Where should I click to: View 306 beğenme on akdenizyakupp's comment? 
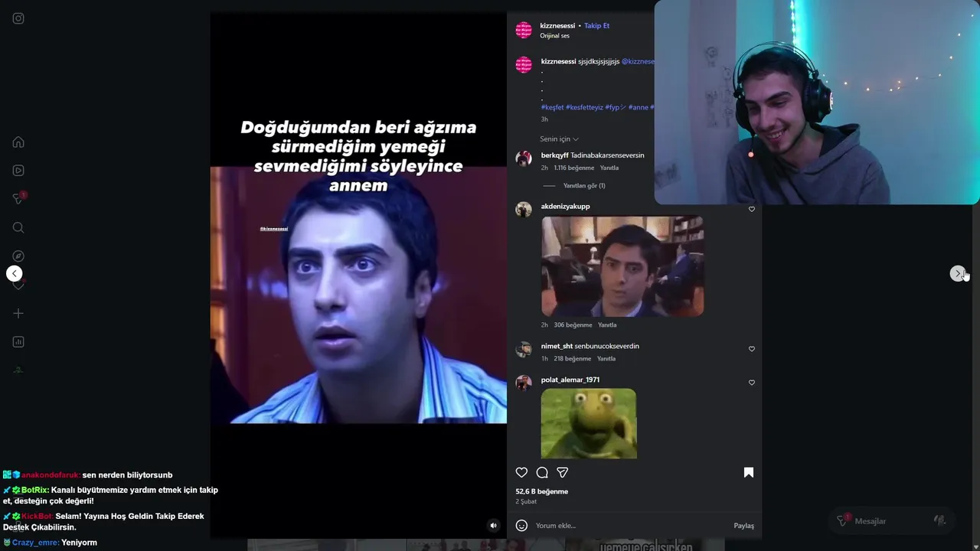click(x=573, y=325)
